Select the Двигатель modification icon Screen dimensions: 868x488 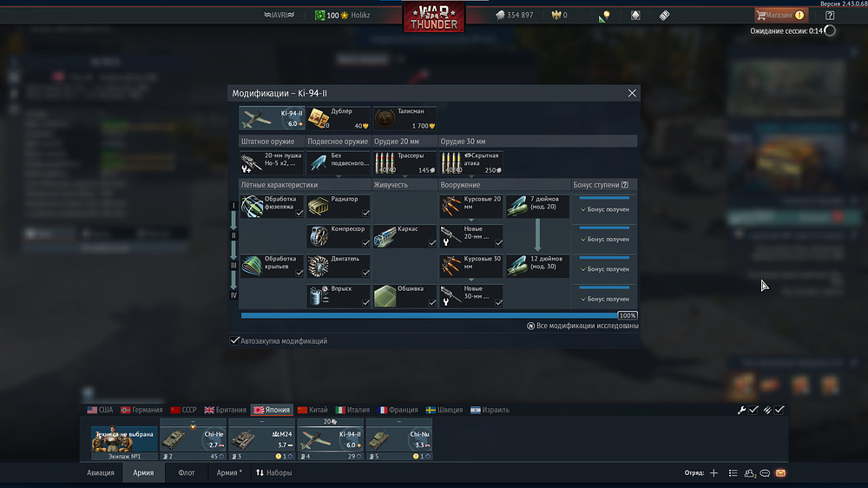318,267
